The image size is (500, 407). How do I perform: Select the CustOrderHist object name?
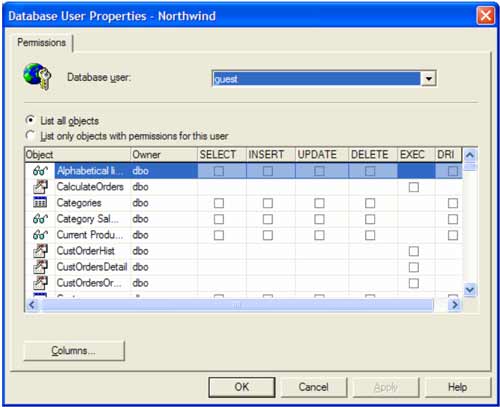point(85,251)
